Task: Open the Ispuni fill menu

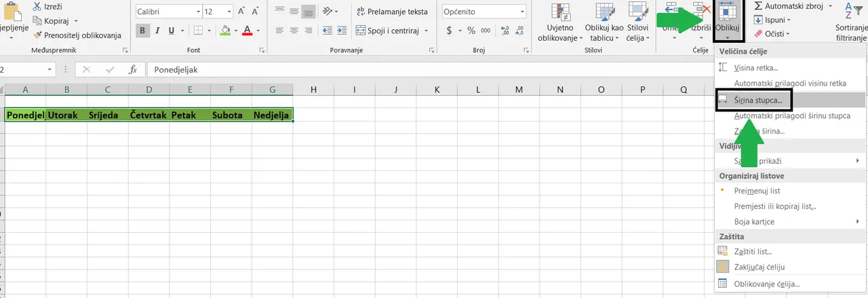Action: pos(773,20)
